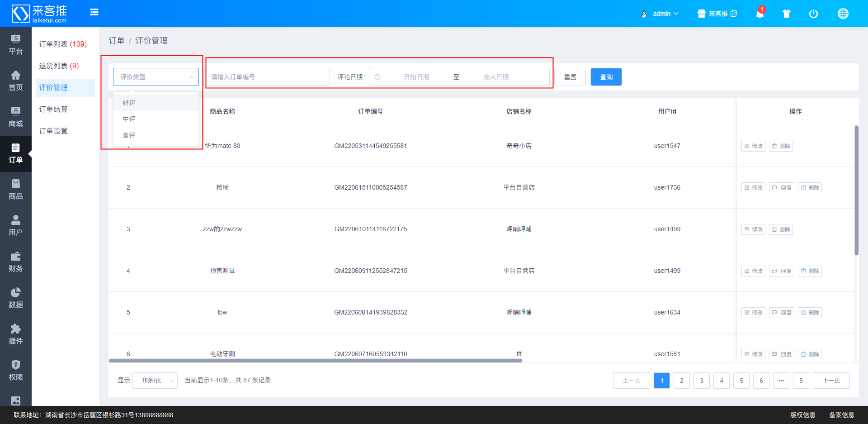Open the globe language icon

click(843, 14)
